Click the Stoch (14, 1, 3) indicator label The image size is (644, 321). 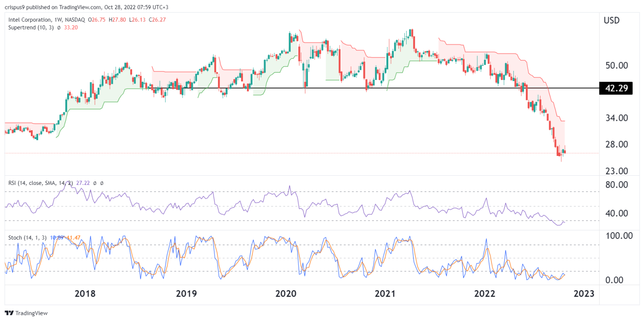[x=28, y=236]
